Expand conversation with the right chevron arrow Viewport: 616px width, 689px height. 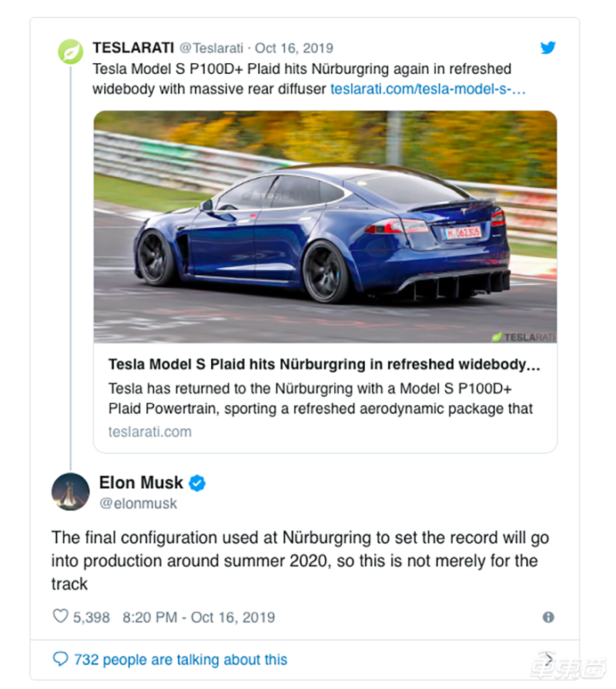(548, 659)
